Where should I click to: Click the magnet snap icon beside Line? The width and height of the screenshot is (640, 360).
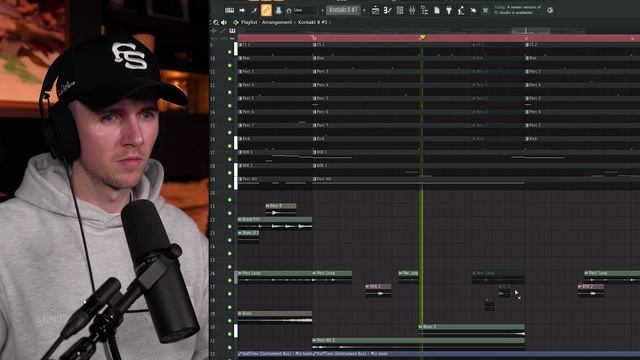[x=289, y=10]
